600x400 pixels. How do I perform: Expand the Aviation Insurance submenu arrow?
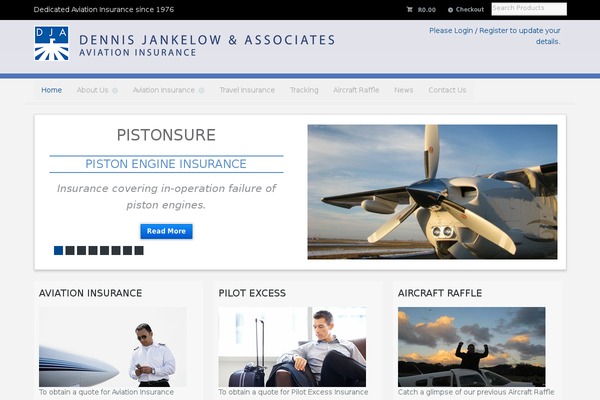201,91
